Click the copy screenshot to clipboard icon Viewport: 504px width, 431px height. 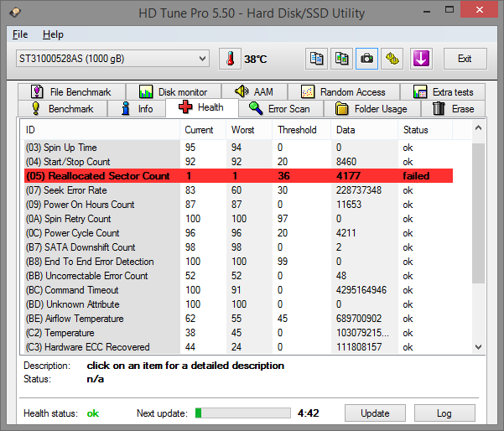click(x=341, y=59)
